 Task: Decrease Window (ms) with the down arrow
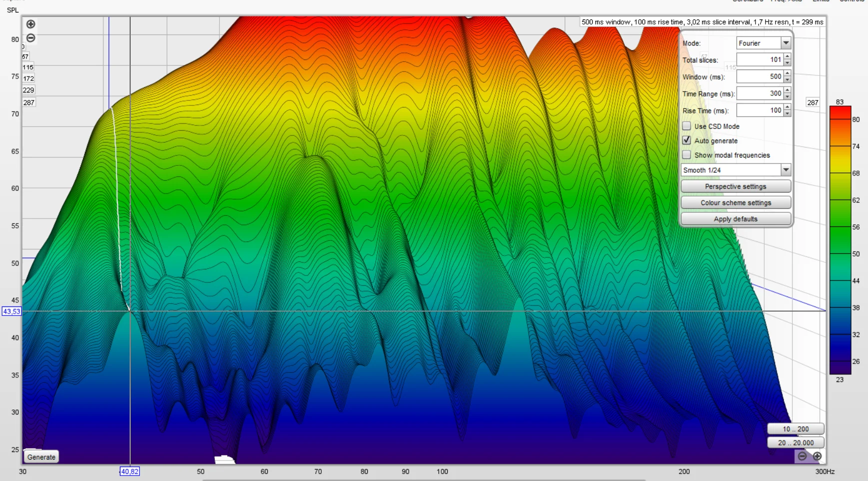[787, 79]
